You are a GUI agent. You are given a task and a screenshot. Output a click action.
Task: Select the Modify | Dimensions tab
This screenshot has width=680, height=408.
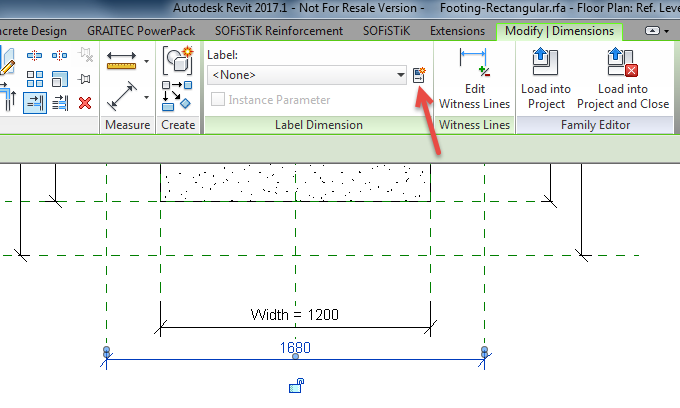pos(559,31)
